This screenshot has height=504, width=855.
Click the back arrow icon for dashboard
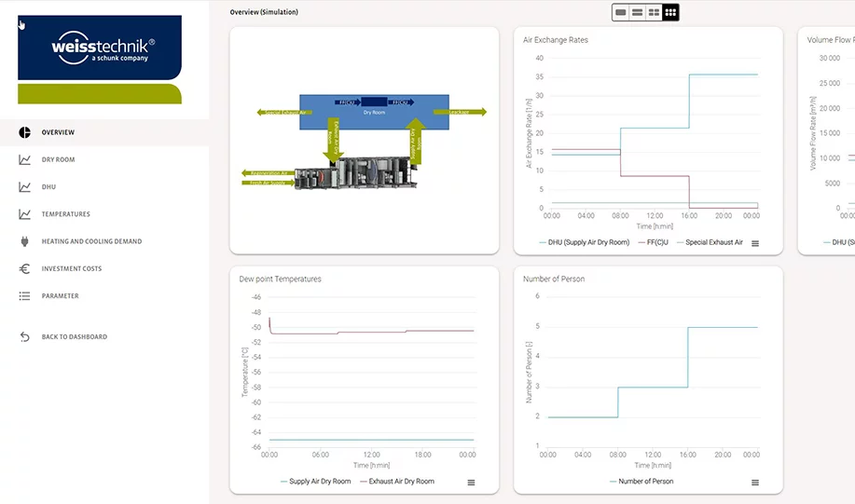[x=25, y=337]
